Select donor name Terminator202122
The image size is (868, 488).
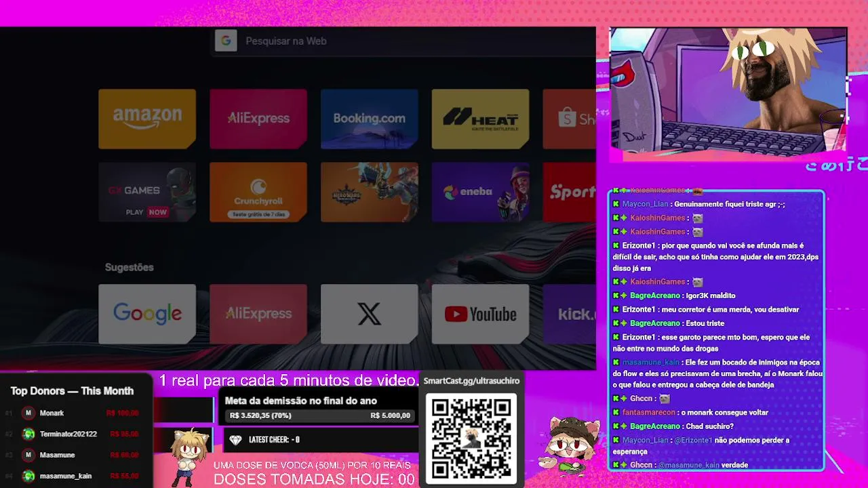click(68, 434)
